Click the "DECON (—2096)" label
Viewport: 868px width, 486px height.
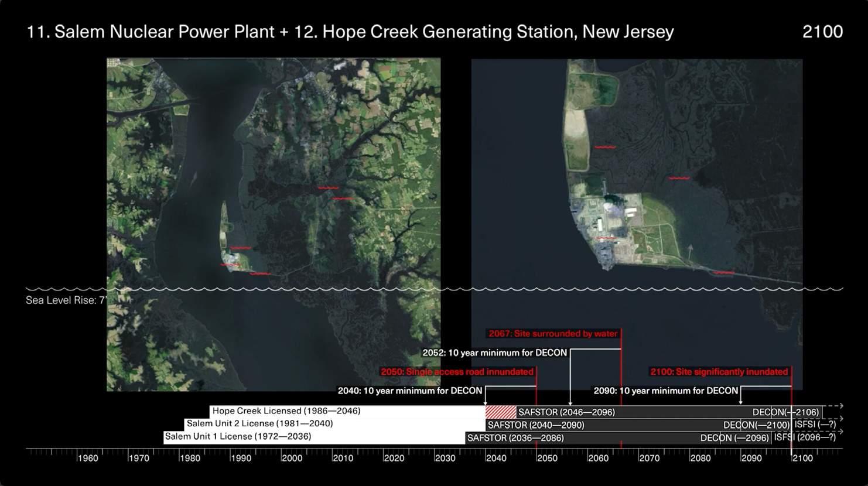point(734,438)
